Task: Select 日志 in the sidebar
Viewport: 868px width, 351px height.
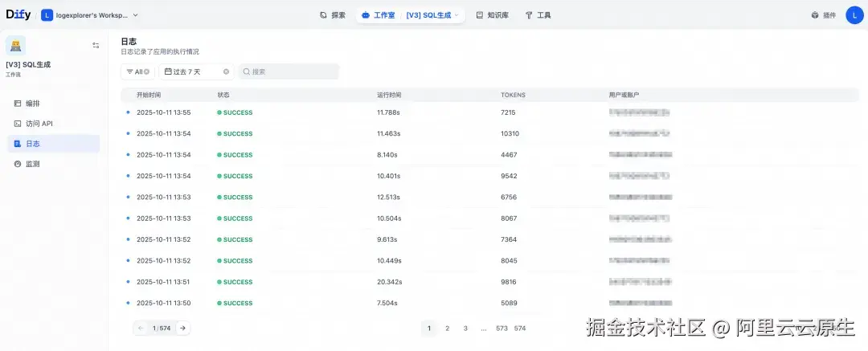Action: pos(54,144)
